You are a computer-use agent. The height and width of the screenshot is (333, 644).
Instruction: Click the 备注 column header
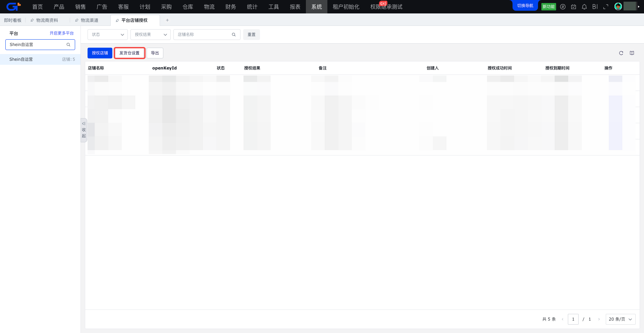[x=323, y=68]
